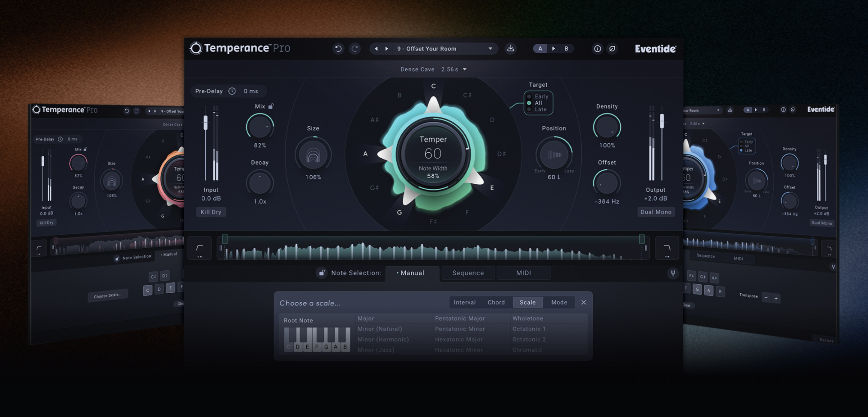Select note D♯ on the note wheel
The image size is (868, 417).
[501, 154]
